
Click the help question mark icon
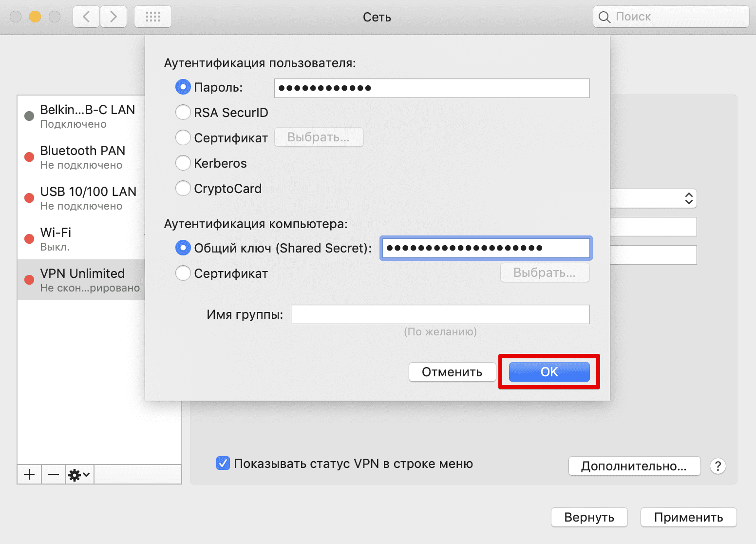718,466
